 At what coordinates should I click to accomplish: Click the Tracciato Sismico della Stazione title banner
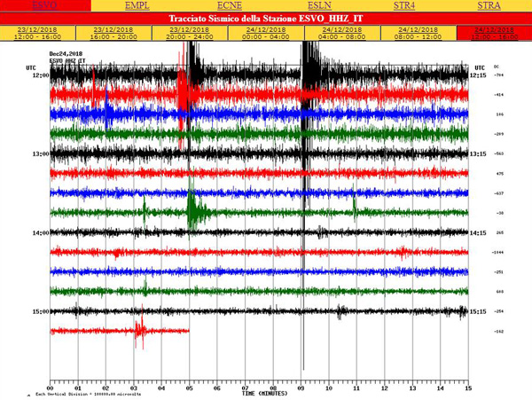point(266,18)
